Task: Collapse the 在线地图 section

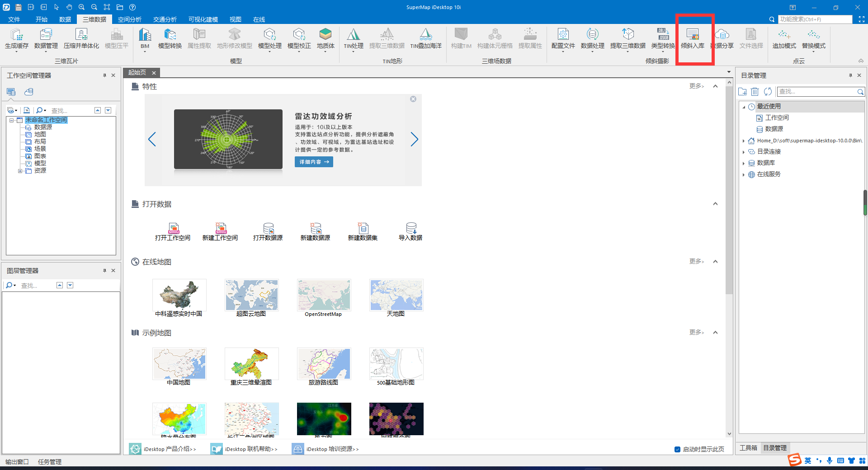Action: click(715, 262)
